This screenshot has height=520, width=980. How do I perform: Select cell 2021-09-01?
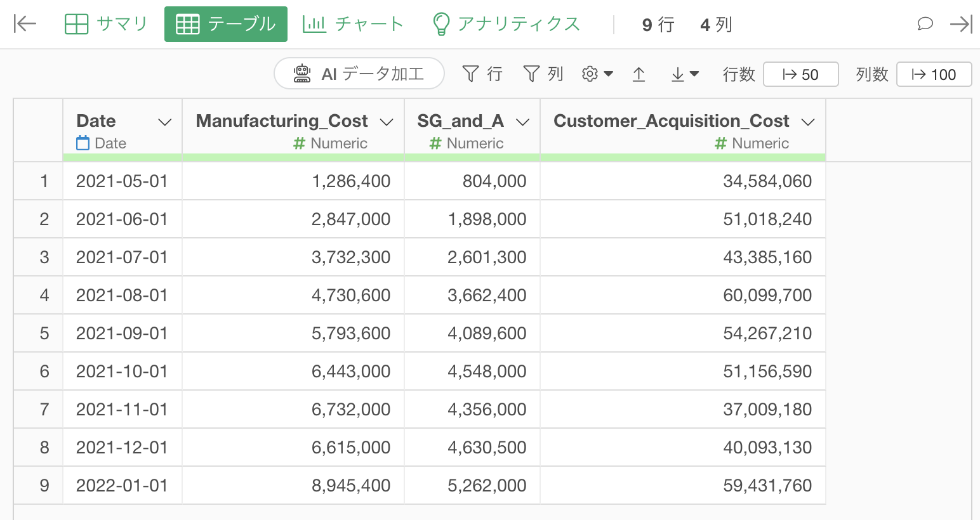(x=122, y=334)
